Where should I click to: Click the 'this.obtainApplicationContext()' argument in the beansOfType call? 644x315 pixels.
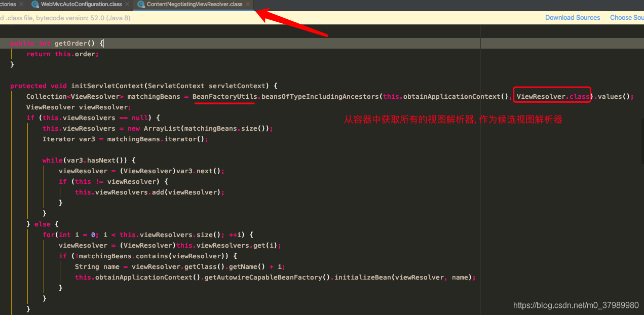pyautogui.click(x=446, y=97)
